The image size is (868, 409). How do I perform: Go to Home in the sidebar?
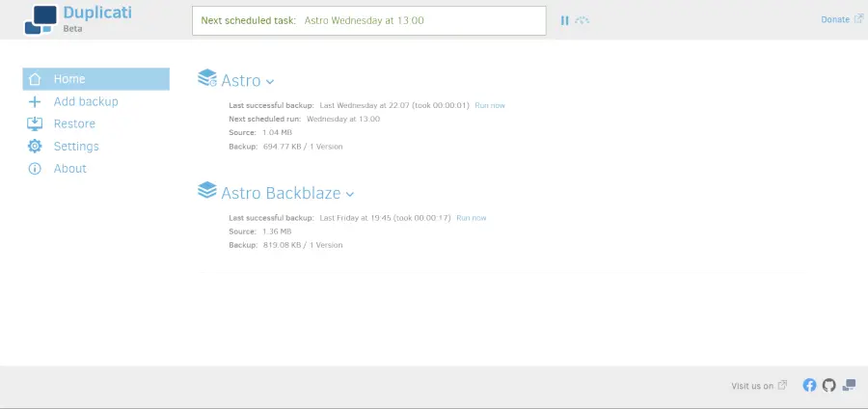(95, 79)
